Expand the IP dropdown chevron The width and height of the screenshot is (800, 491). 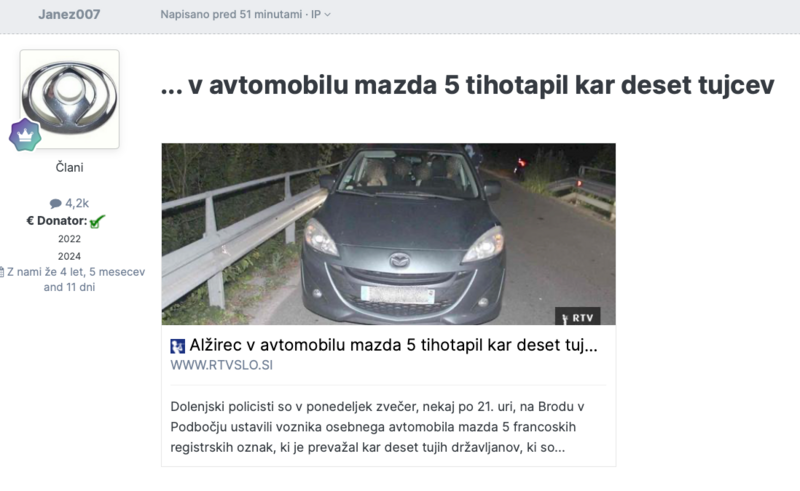[328, 15]
